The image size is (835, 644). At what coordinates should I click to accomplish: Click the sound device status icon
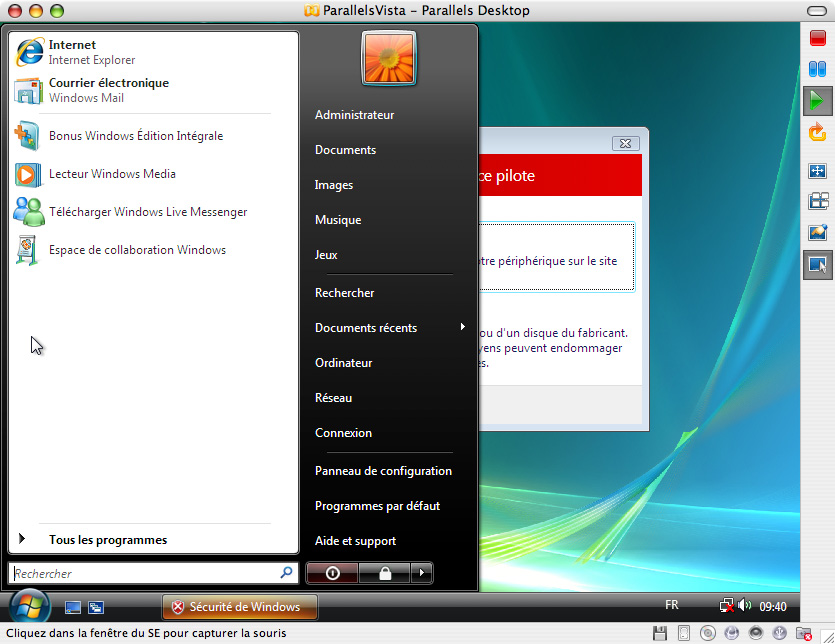pos(756,633)
